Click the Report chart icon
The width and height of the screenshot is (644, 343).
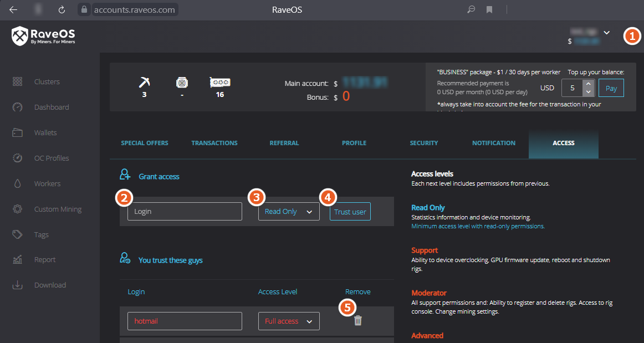coord(17,260)
